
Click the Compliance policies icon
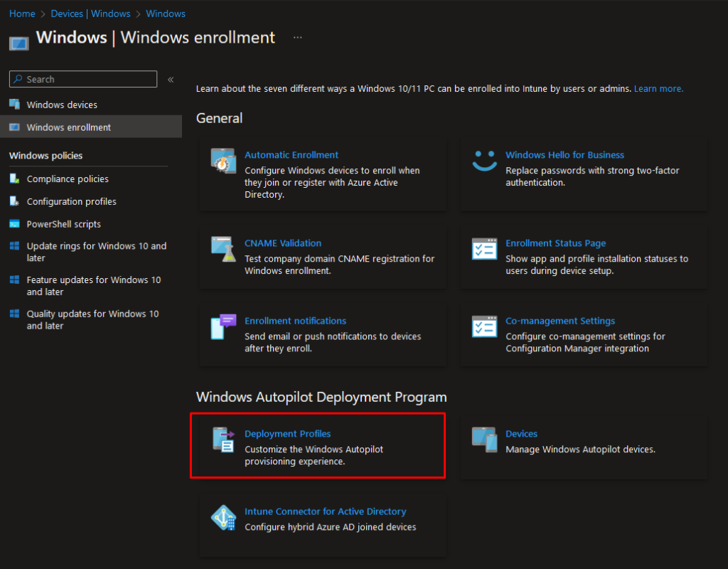14,179
